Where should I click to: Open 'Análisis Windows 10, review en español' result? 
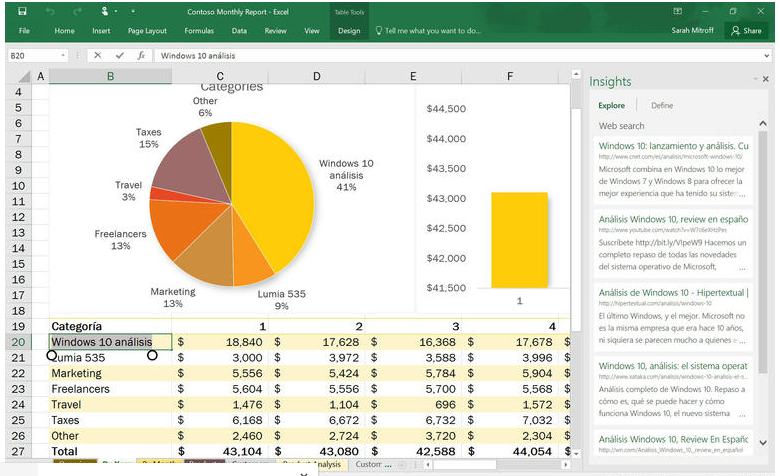coord(673,219)
